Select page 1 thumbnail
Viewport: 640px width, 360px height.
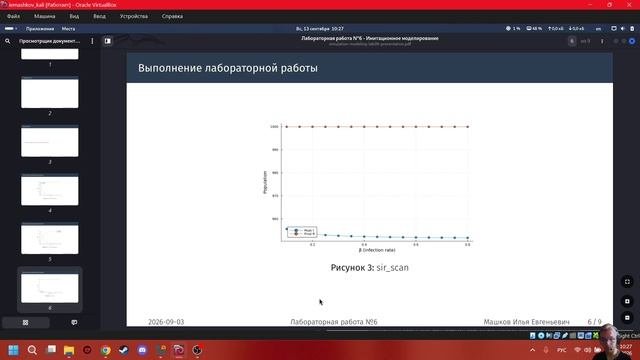(50, 54)
